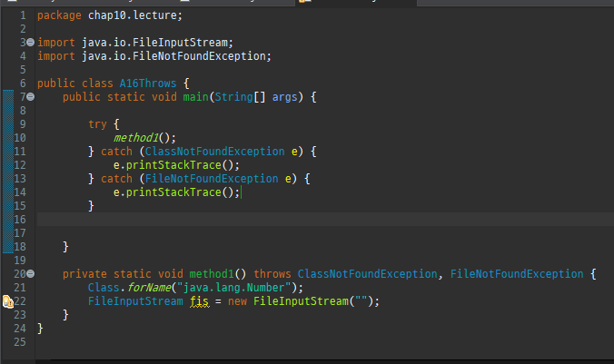Image resolution: width=614 pixels, height=364 pixels.
Task: Click the 'FileInputStream' constructor after 'new'
Action: 302,301
